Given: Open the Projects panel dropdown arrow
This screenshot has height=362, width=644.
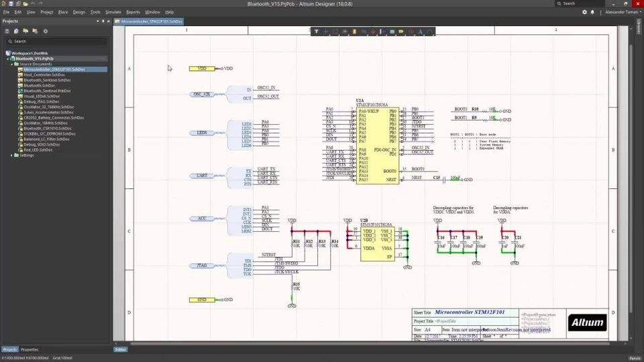Looking at the screenshot, I should pyautogui.click(x=98, y=21).
